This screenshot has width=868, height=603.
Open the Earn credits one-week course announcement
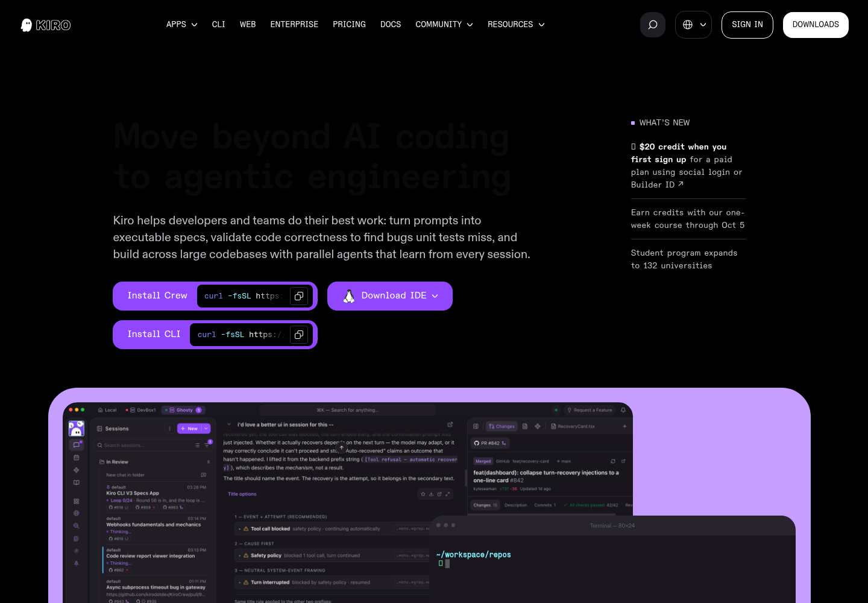(688, 219)
